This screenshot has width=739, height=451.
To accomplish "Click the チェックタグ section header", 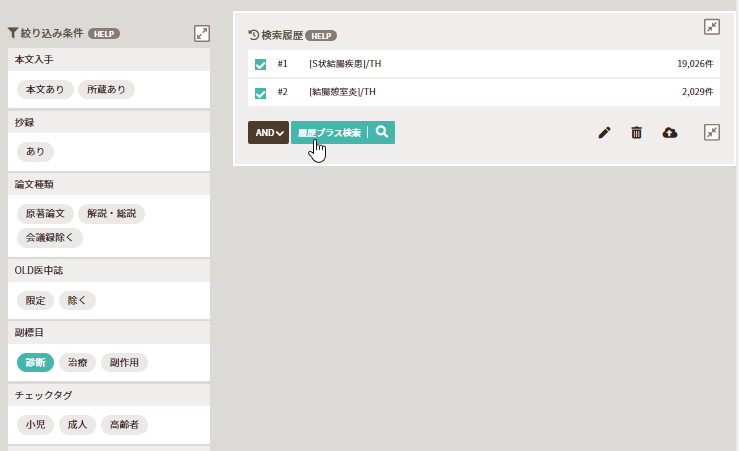I will pos(109,395).
